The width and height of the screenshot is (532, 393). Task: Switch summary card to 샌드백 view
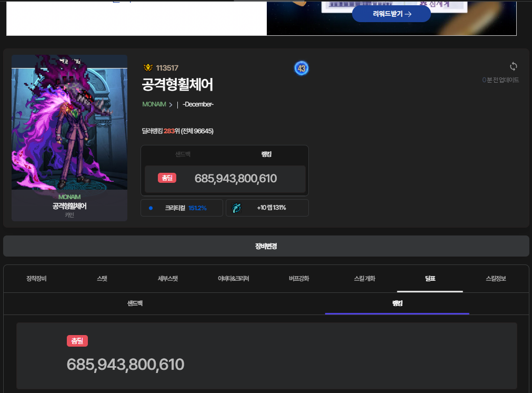tap(183, 154)
